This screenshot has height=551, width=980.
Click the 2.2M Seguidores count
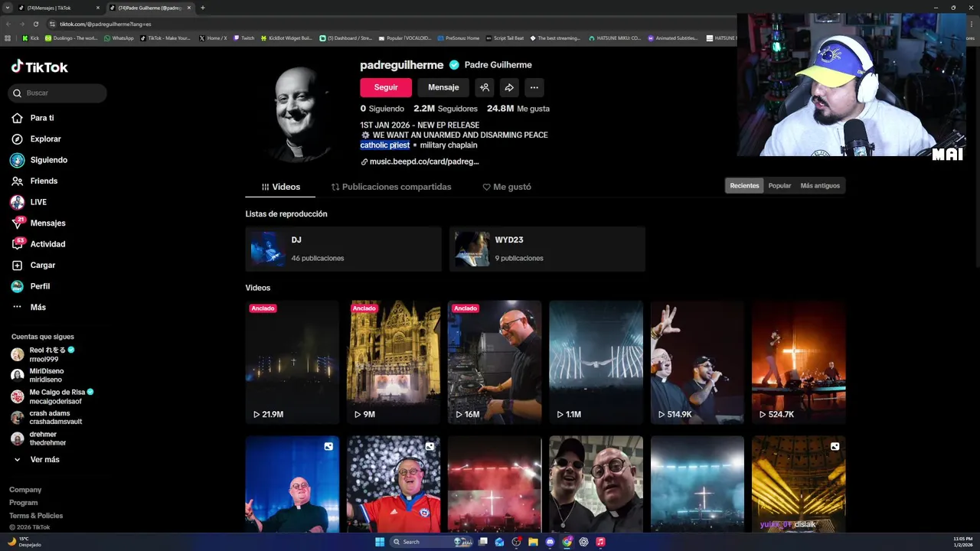[446, 109]
